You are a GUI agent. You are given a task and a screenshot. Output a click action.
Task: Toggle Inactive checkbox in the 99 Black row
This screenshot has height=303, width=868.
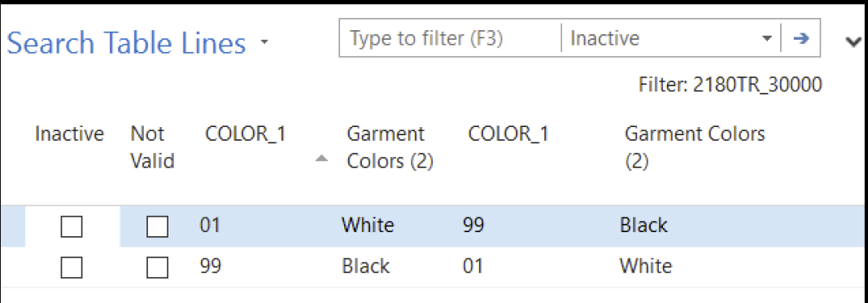(x=72, y=267)
